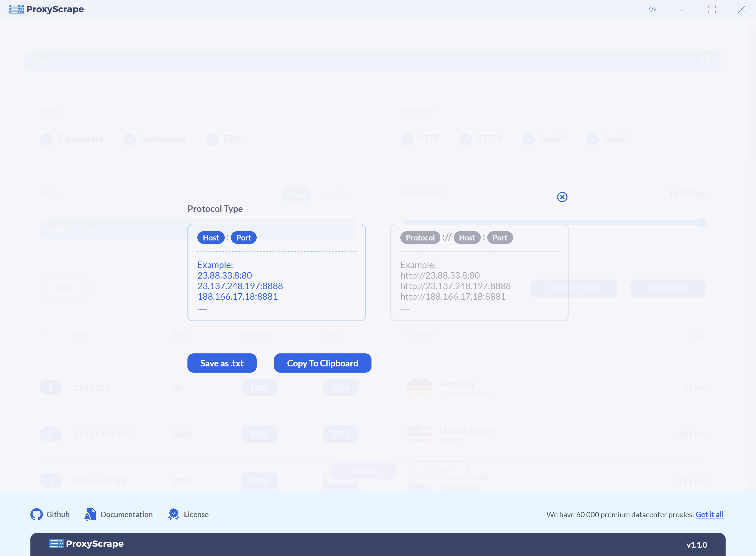The image size is (756, 556).
Task: Click the sort icon above the Host column
Action: (x=43, y=333)
